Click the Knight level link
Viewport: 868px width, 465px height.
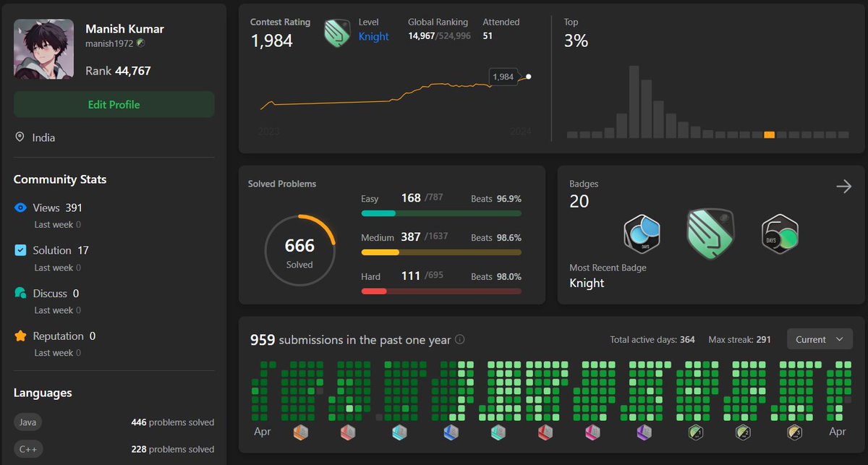pos(374,37)
